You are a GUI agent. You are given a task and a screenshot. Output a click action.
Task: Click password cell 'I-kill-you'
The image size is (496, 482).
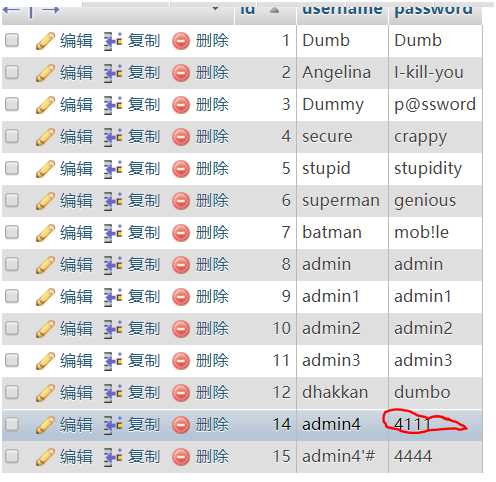coord(429,73)
